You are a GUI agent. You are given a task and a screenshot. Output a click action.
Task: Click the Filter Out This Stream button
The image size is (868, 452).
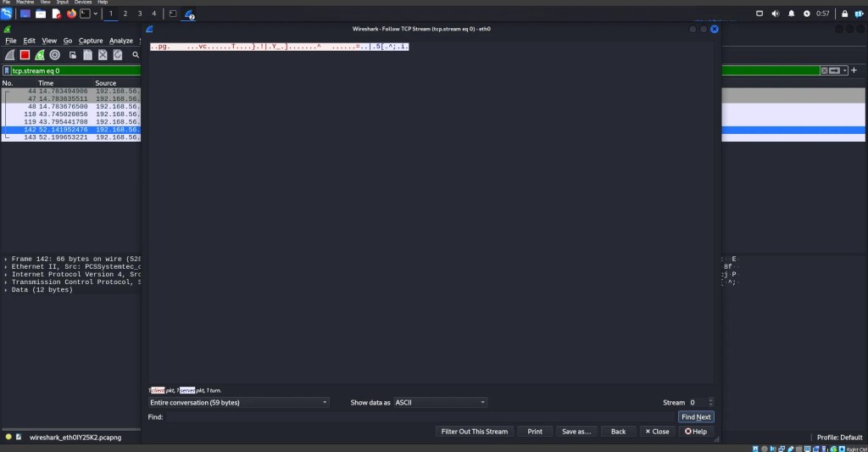pos(475,432)
